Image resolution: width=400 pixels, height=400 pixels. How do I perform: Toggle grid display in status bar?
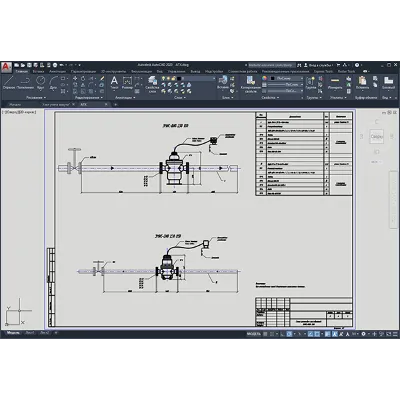[266, 334]
